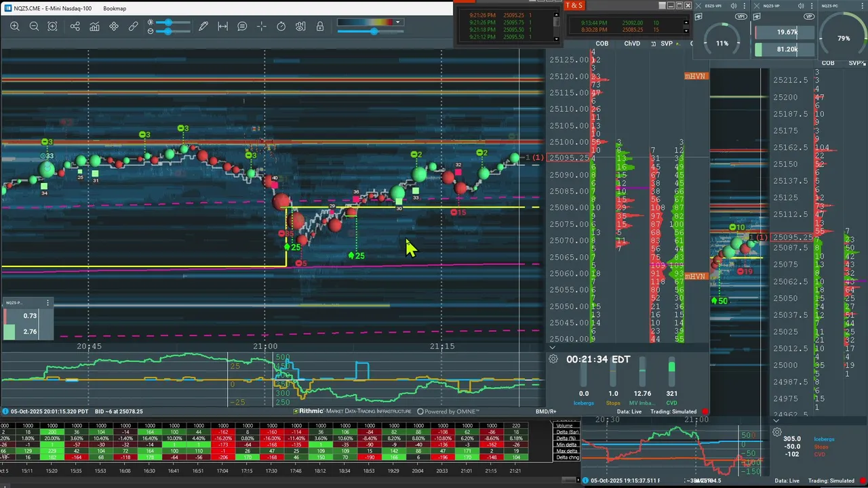Select the T & S window title
The width and height of the screenshot is (868, 488).
click(x=574, y=5)
